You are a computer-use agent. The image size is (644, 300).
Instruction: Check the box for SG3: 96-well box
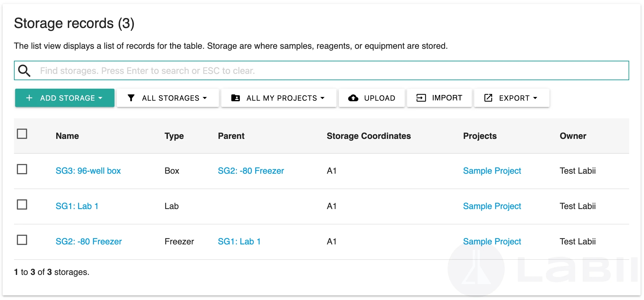22,169
